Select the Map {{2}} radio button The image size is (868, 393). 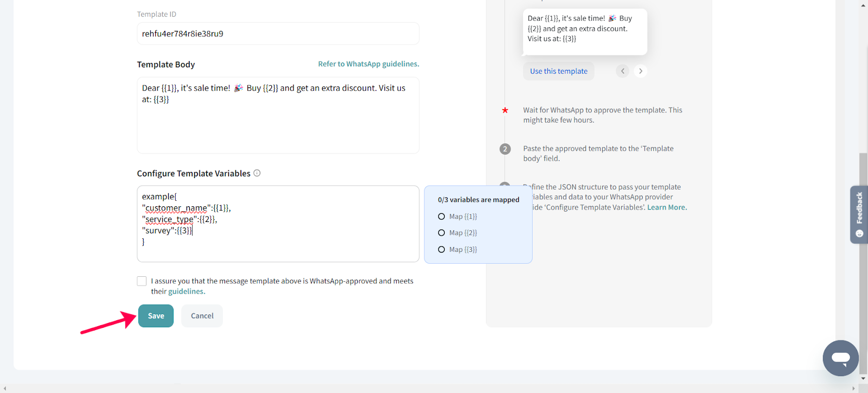pos(442,233)
